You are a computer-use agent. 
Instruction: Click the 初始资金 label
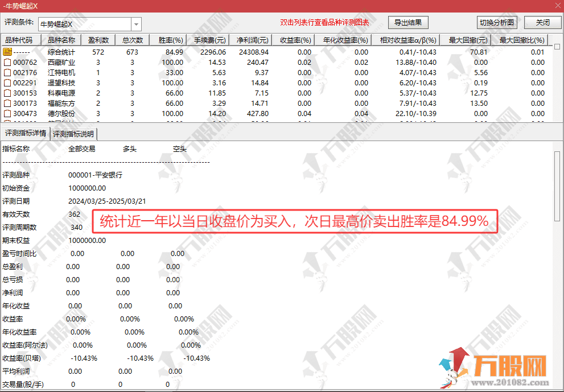(16, 188)
